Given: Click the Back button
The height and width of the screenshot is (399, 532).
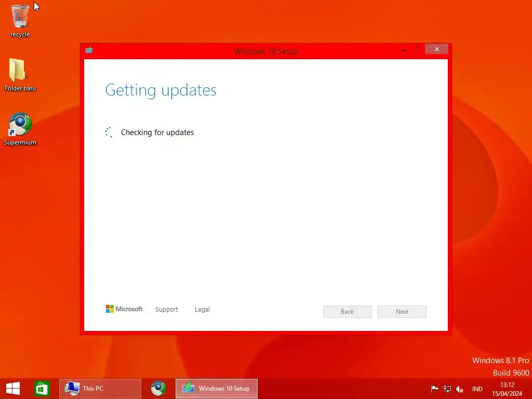Looking at the screenshot, I should tap(348, 312).
